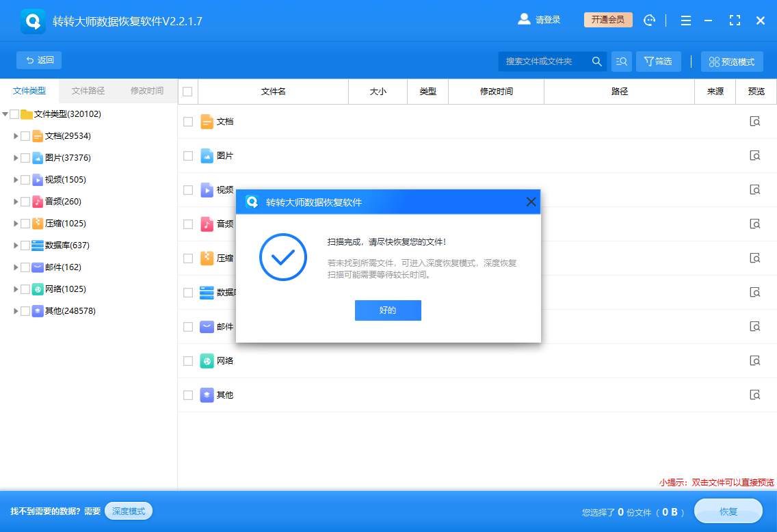The height and width of the screenshot is (532, 777).
Task: Click the preview magnifier on the 图片 row
Action: [754, 155]
